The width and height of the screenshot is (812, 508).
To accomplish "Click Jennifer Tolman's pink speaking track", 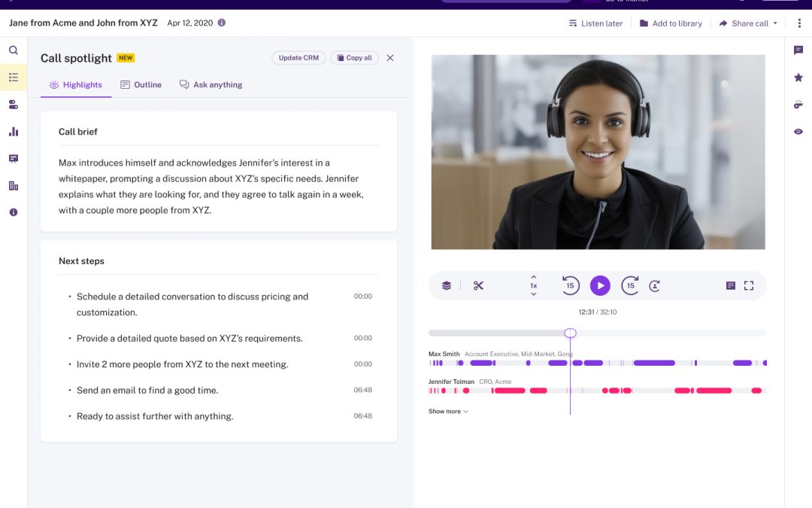I will tap(598, 391).
